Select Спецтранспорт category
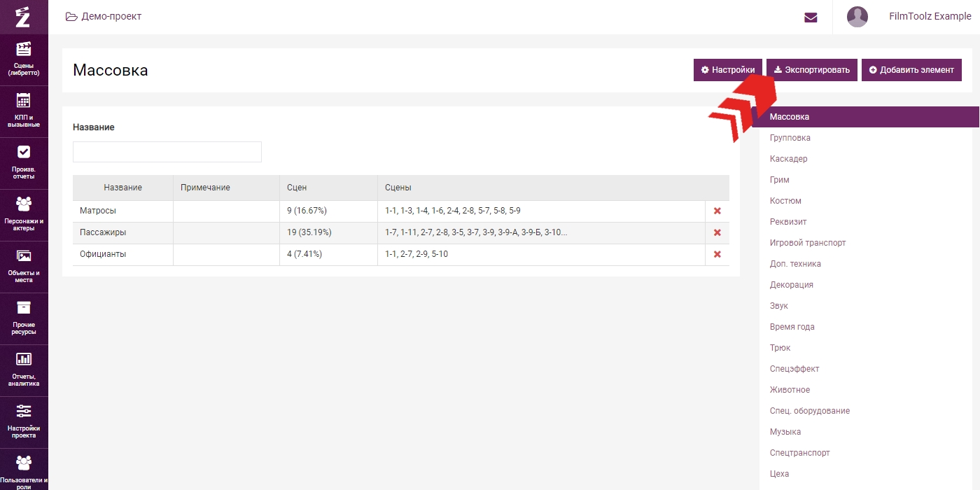Screen dimensions: 980x490 (x=800, y=453)
